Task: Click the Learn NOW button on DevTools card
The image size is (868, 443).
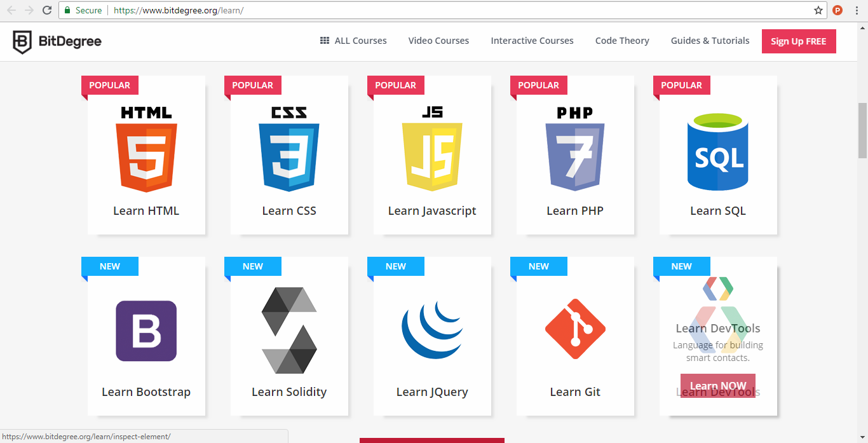Action: click(718, 386)
